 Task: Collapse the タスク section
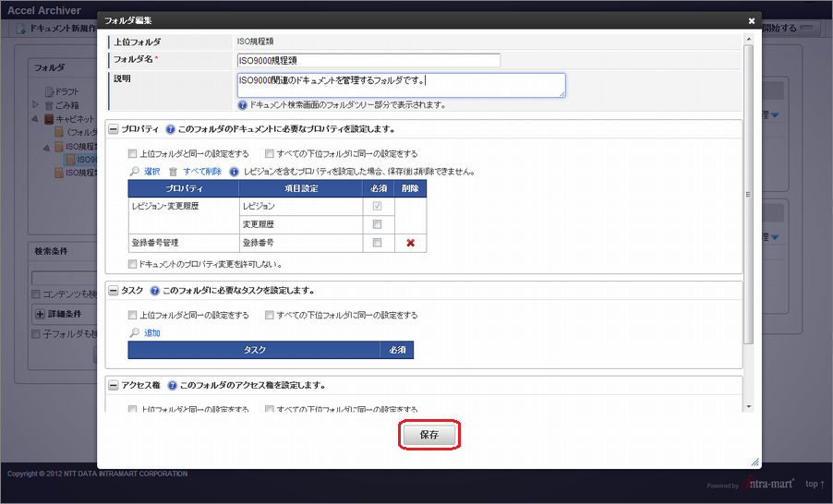(x=114, y=291)
